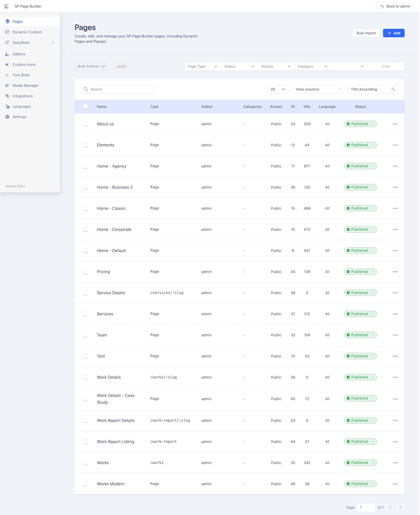Screen dimensions: 420x515
Task: Open the View columns dropdown
Action: 318,89
